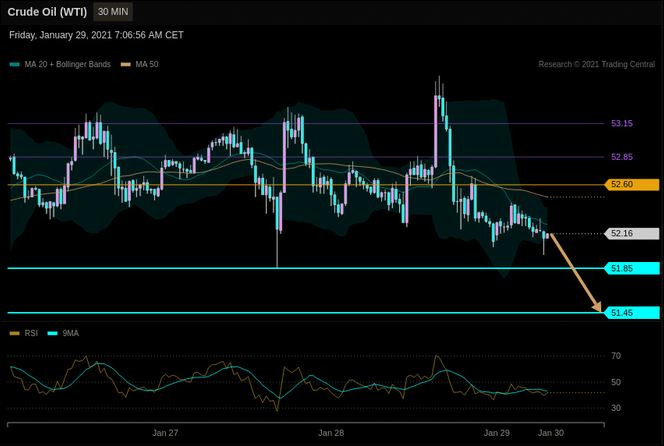Click the 53.15 resistance price label
The height and width of the screenshot is (446, 664).
(622, 124)
